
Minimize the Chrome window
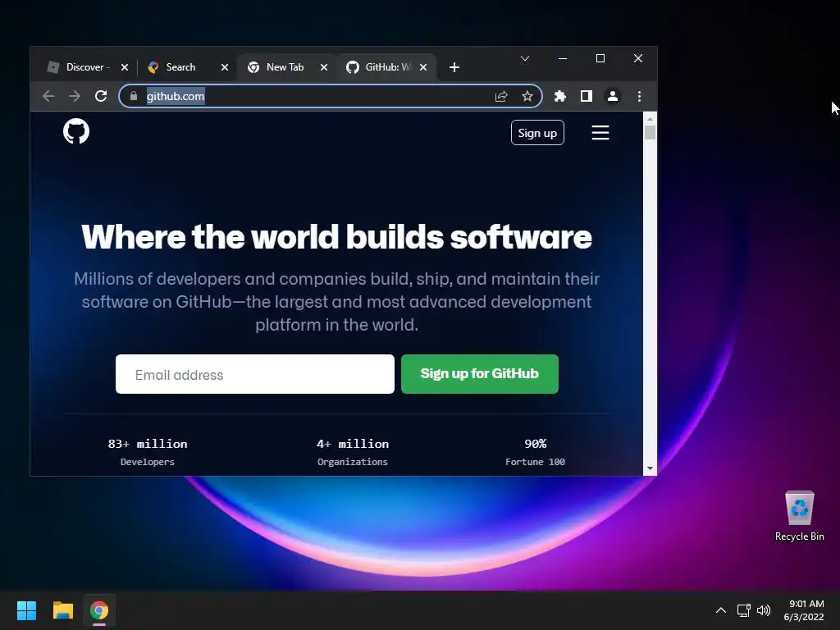pos(563,58)
